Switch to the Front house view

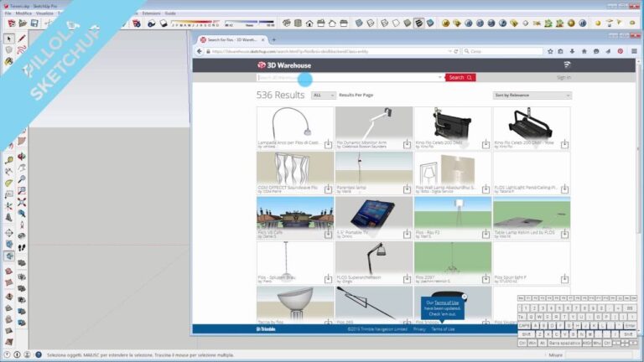[x=309, y=23]
